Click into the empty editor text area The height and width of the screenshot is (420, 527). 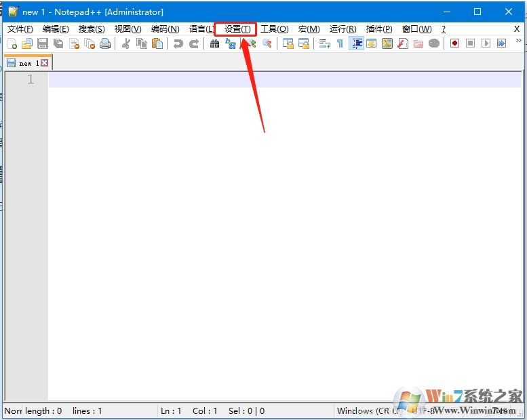tap(284, 235)
